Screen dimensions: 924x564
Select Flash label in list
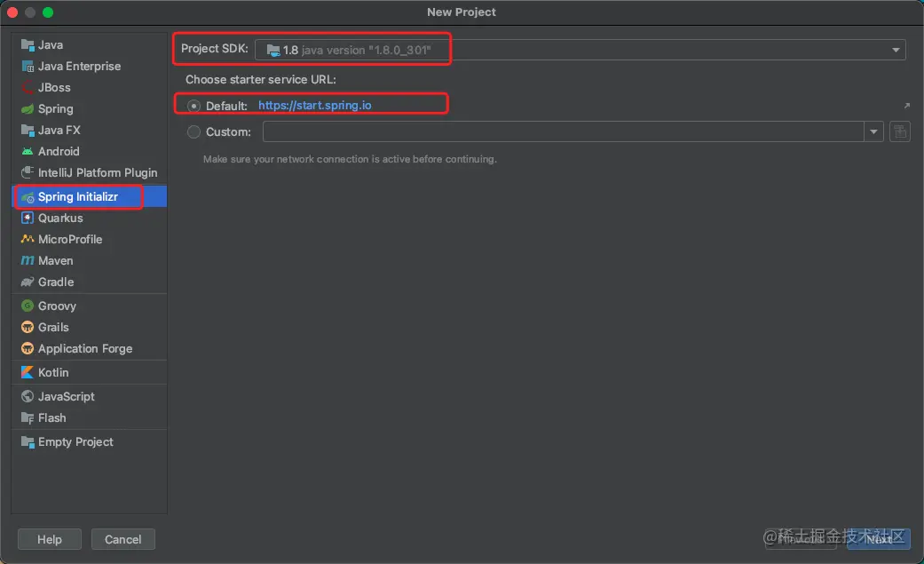(51, 418)
